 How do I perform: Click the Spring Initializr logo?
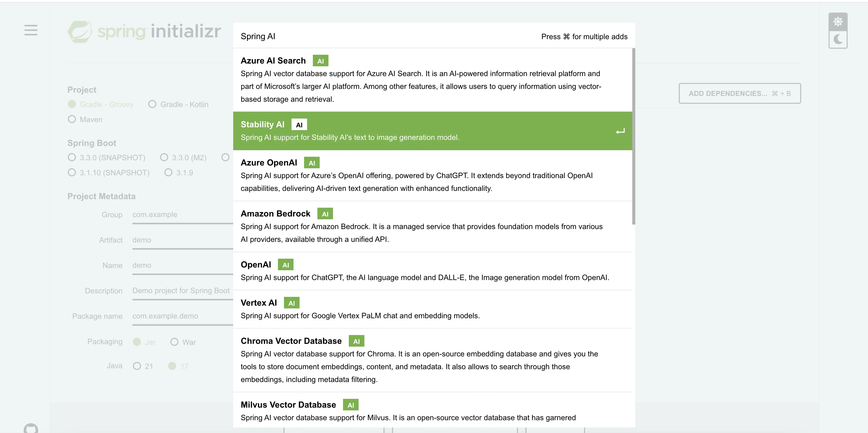pyautogui.click(x=144, y=32)
